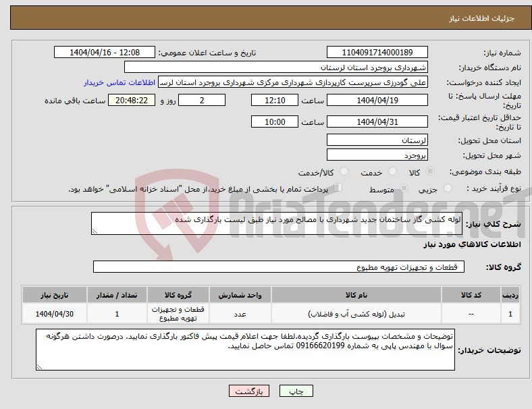
Task: Click the price validity time 10:00
Action: point(275,121)
